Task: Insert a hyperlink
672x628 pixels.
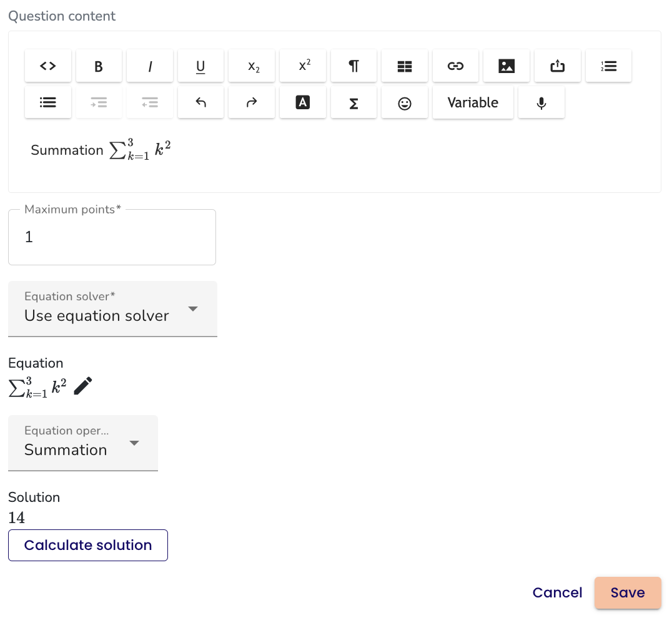Action: (x=456, y=66)
